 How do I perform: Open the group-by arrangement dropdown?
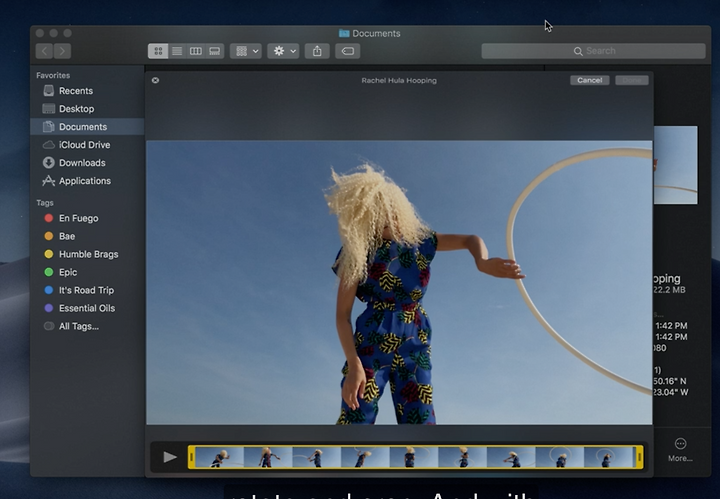pos(246,51)
